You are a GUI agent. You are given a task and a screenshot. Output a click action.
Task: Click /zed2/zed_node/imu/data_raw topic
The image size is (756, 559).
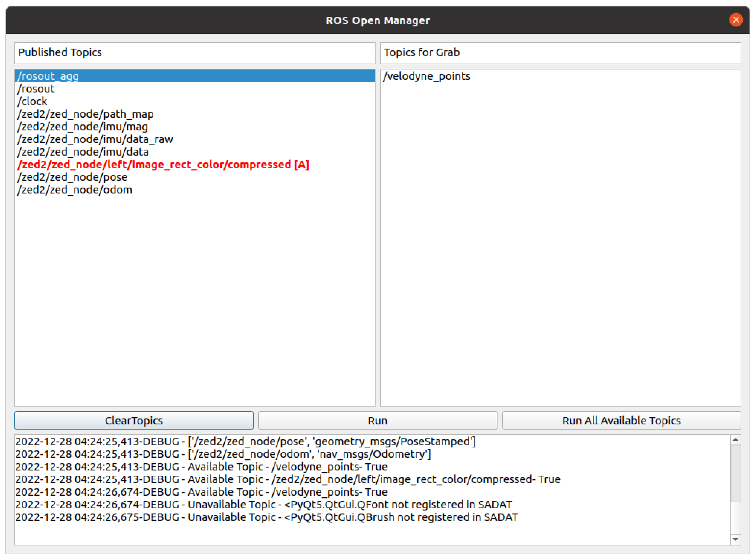coord(95,140)
